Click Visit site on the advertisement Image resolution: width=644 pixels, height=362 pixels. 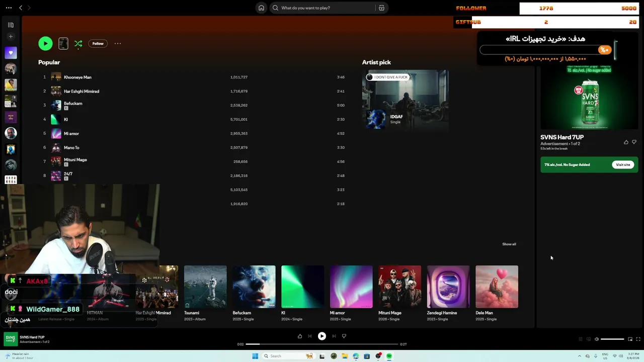coord(623,165)
